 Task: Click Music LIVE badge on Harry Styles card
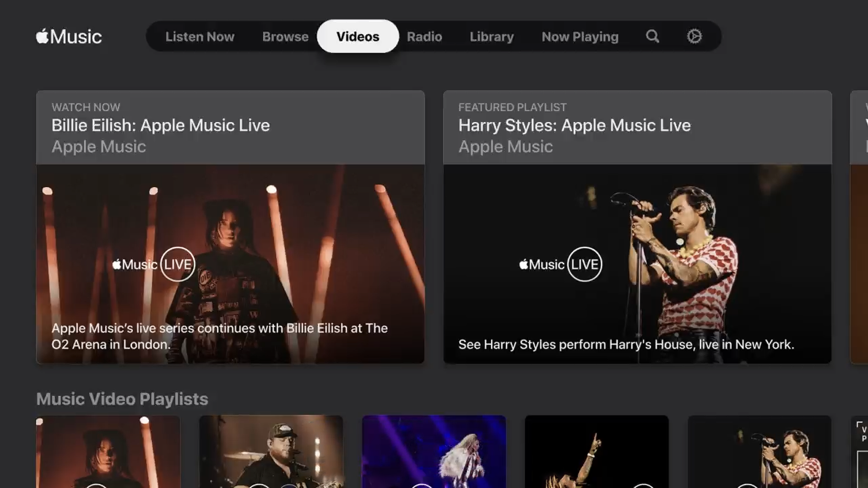561,264
